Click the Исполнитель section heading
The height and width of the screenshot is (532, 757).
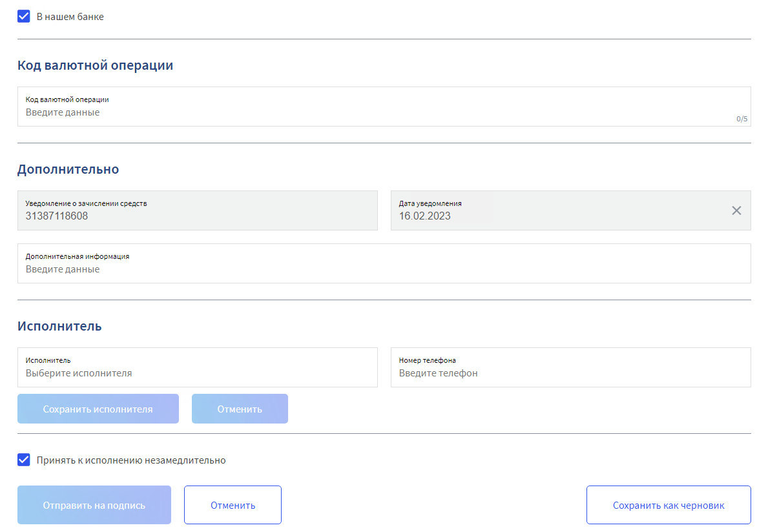pos(59,326)
